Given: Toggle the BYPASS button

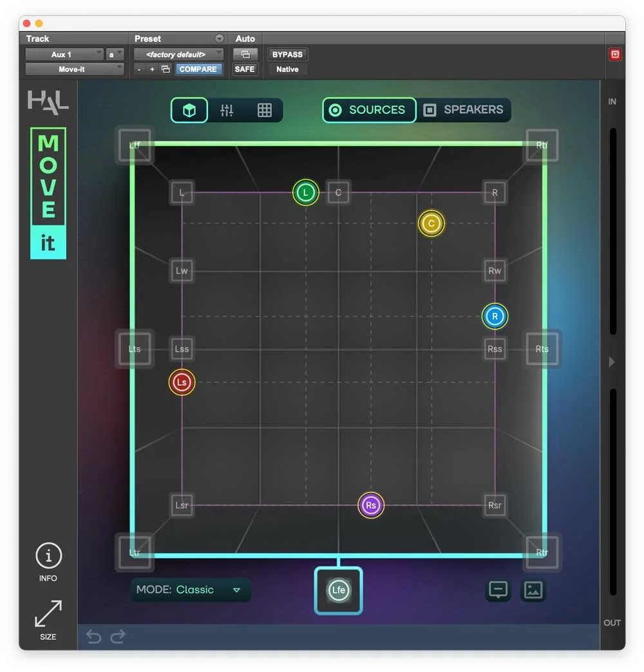Looking at the screenshot, I should click(x=288, y=55).
